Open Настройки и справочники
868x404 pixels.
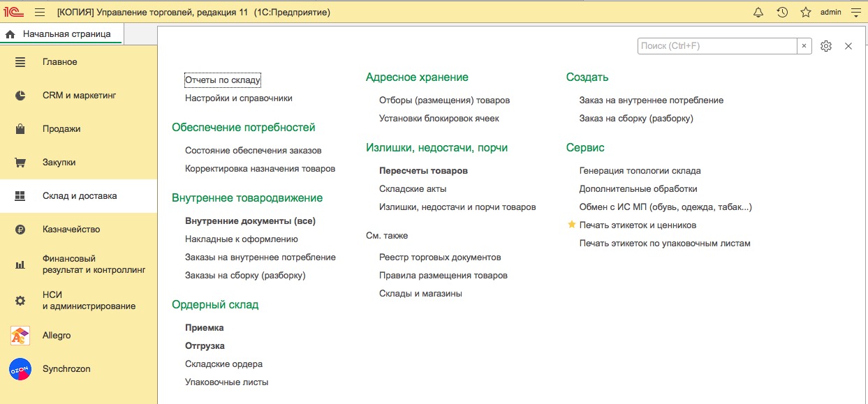(239, 98)
